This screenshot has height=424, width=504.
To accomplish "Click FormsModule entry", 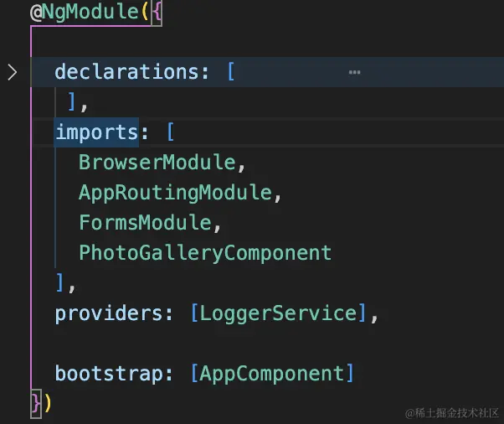I will (146, 222).
